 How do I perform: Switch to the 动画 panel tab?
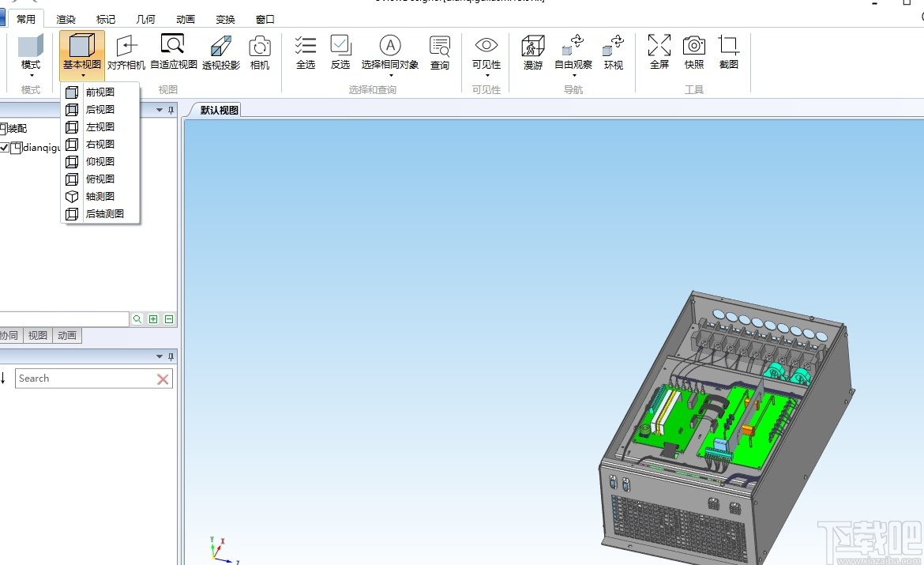pyautogui.click(x=66, y=335)
